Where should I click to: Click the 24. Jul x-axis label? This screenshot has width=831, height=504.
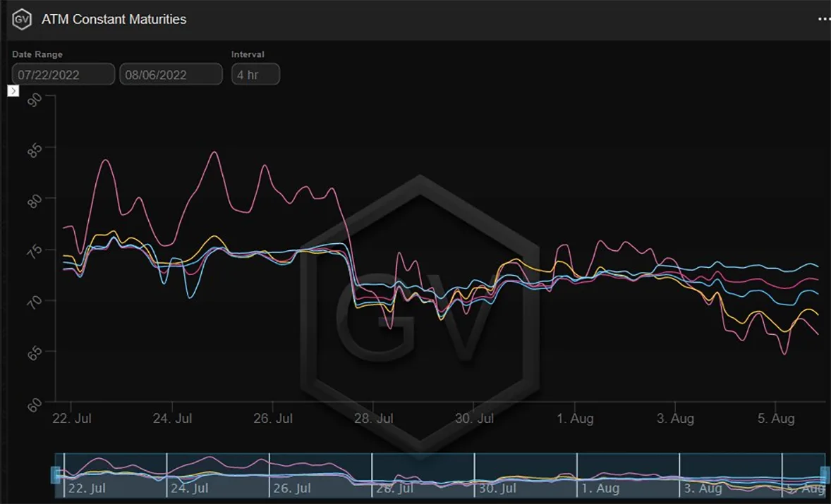click(172, 418)
